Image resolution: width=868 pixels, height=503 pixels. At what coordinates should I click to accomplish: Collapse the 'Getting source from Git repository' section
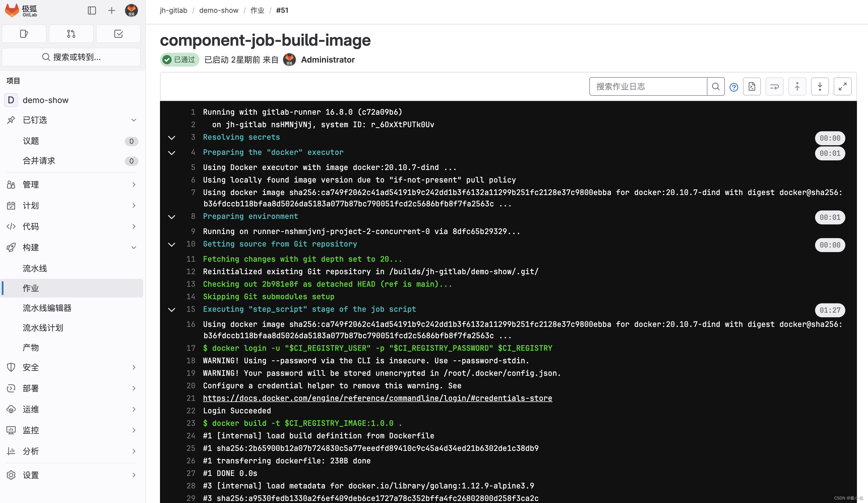(x=172, y=245)
